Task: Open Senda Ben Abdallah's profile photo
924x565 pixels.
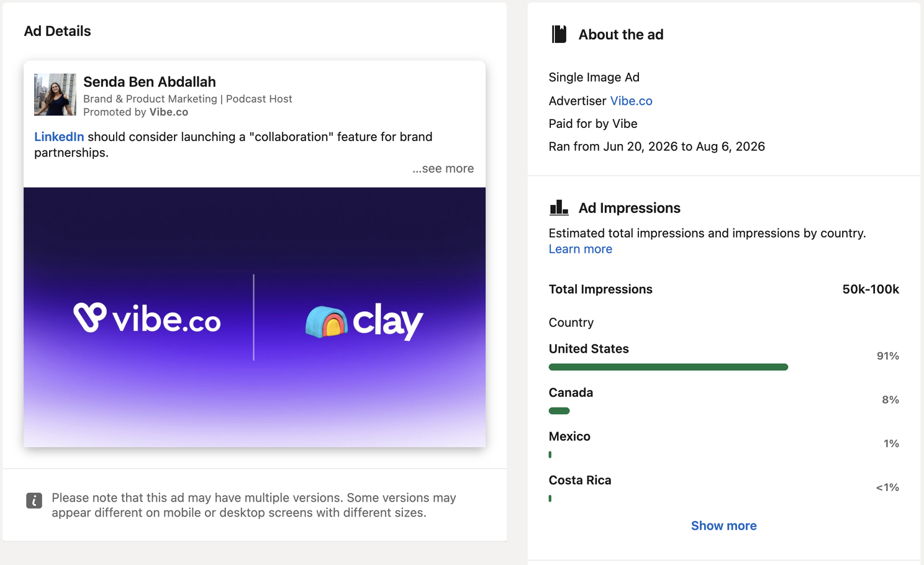Action: 55,95
